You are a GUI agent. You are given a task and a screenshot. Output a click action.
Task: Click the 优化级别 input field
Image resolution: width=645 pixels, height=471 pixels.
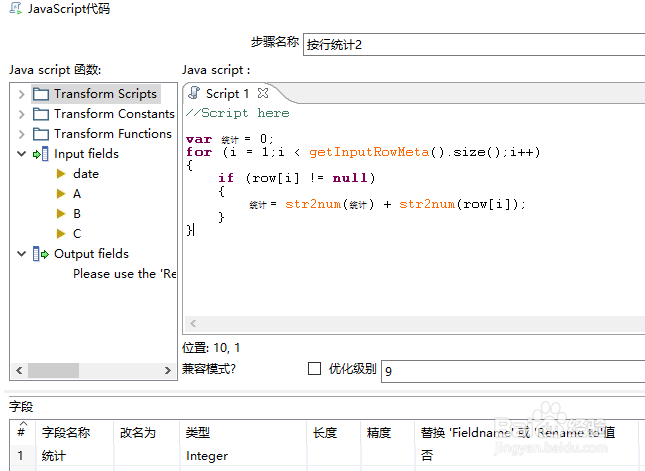(512, 370)
